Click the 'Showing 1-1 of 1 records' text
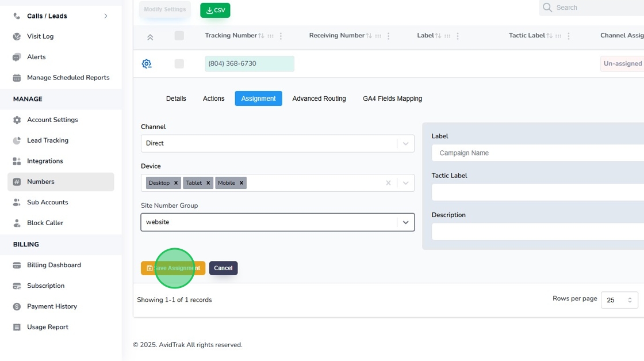644x361 pixels. pos(175,300)
